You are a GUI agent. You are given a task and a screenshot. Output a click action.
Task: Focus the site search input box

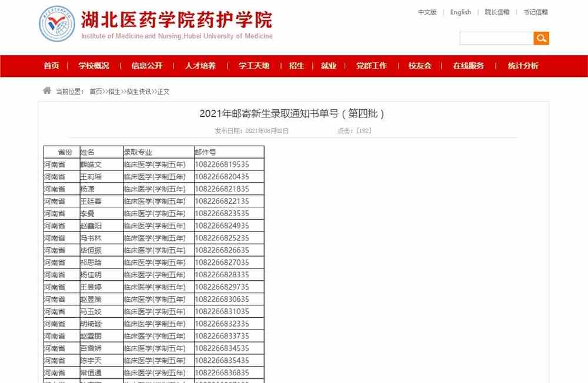click(x=496, y=38)
